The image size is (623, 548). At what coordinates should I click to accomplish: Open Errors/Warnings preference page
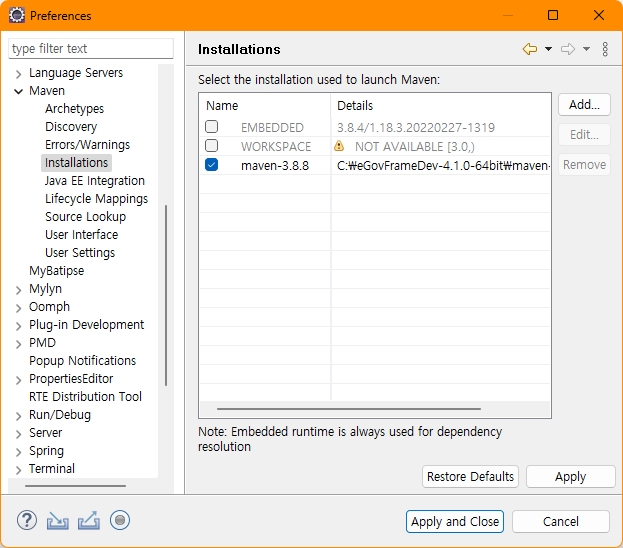click(87, 145)
